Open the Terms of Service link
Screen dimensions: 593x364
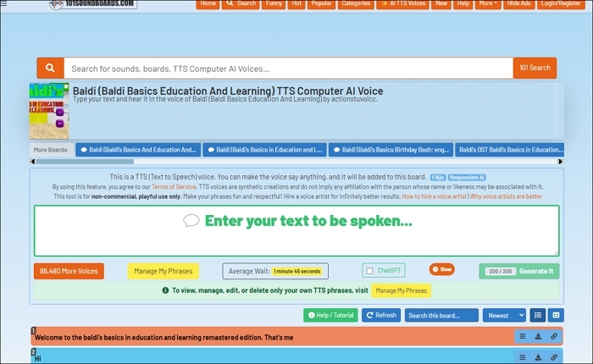tap(175, 186)
